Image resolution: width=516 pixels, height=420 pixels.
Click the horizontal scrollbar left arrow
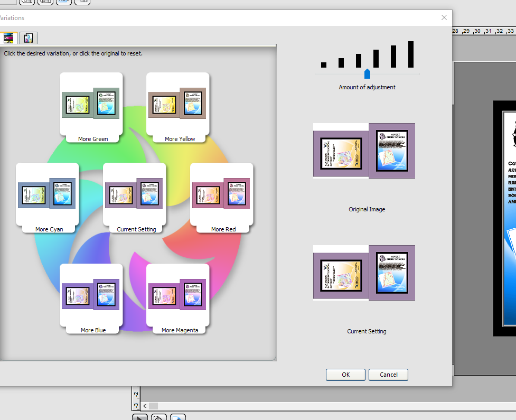click(145, 406)
